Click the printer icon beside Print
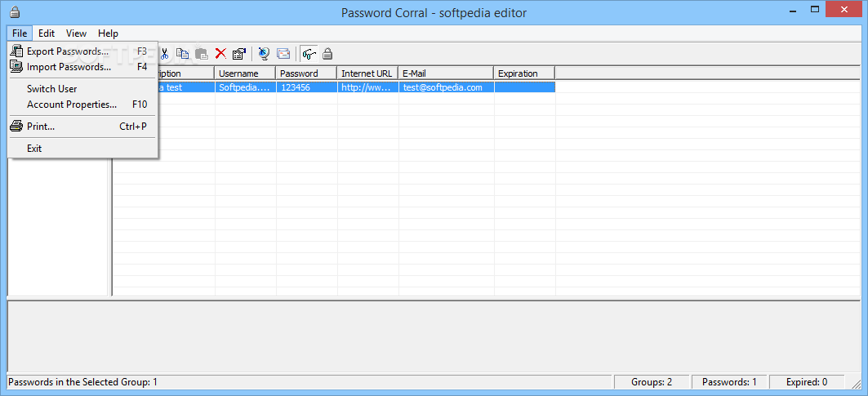The height and width of the screenshot is (396, 868). point(16,127)
